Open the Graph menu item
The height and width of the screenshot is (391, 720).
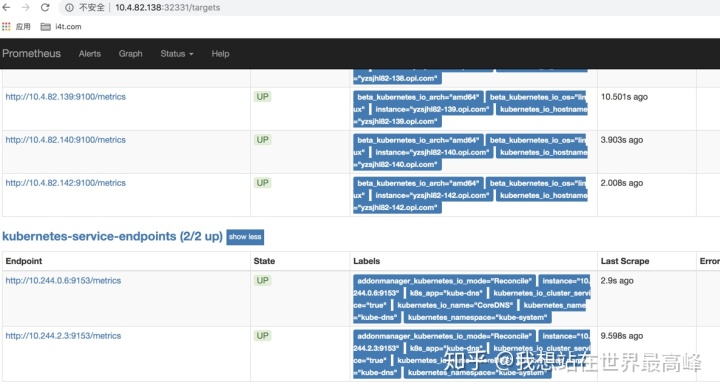130,54
